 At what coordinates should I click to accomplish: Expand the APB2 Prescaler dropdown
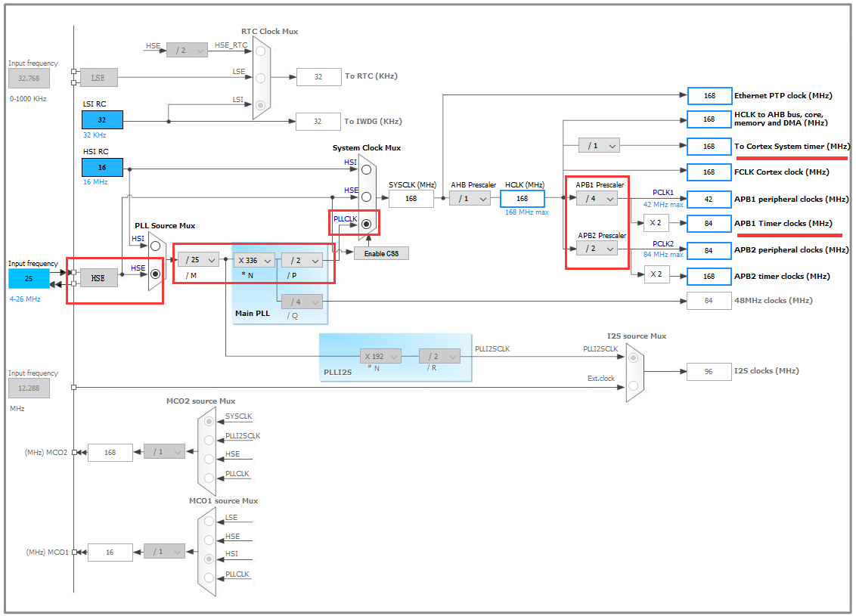[597, 249]
